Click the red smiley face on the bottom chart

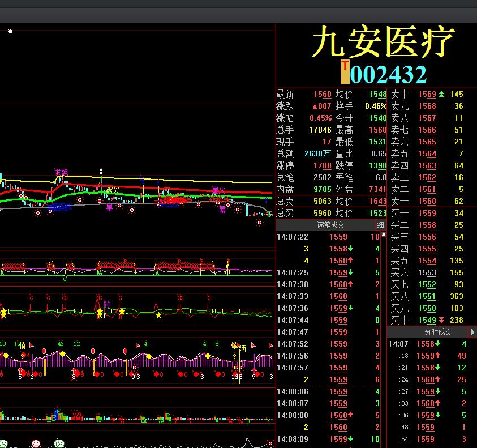[x=36, y=443]
